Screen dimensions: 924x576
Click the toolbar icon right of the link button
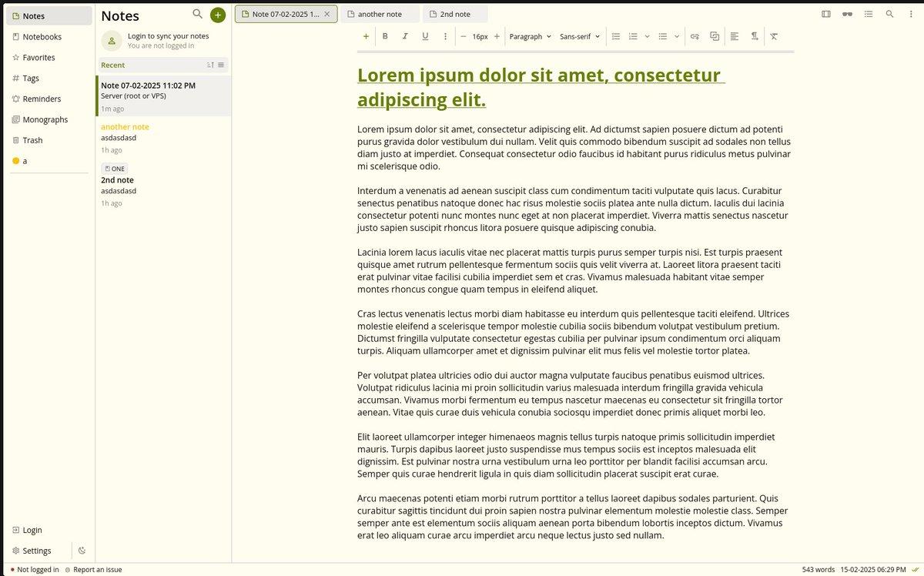(715, 36)
